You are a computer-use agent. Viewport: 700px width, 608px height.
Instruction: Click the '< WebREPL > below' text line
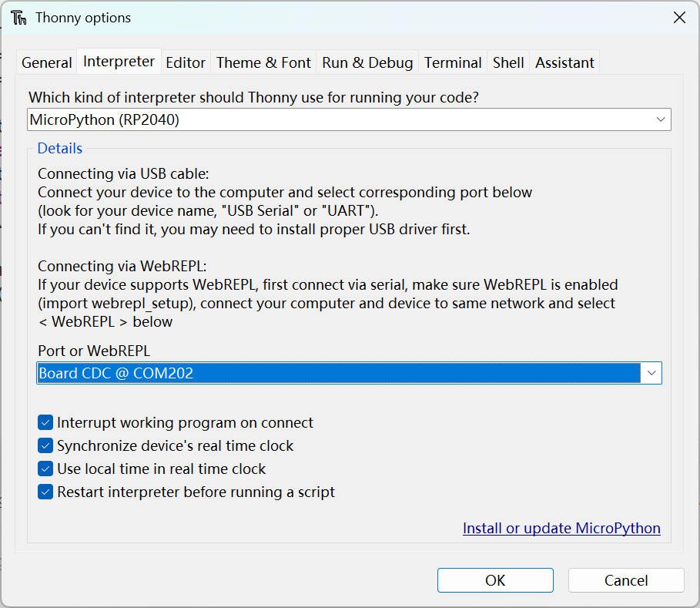tap(106, 321)
